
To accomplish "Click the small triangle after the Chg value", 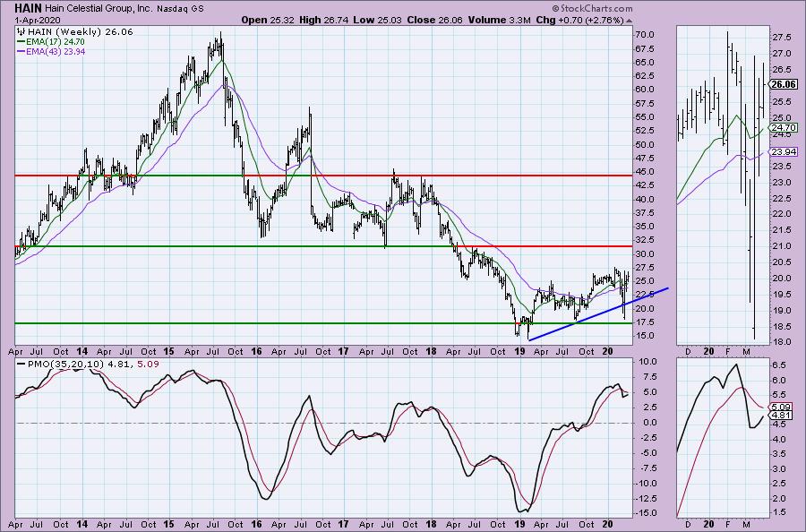I will point(630,21).
